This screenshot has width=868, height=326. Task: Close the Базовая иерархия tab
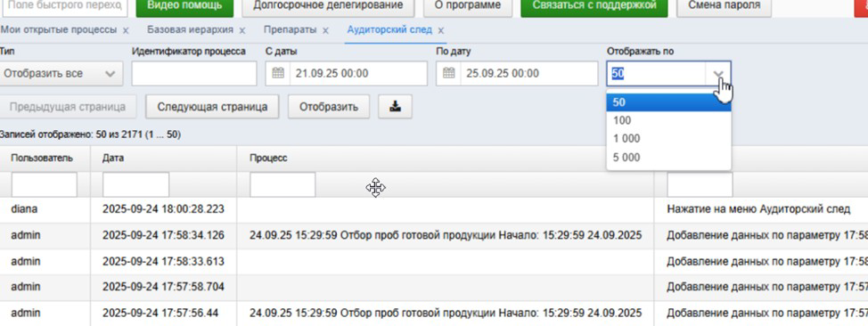(242, 30)
